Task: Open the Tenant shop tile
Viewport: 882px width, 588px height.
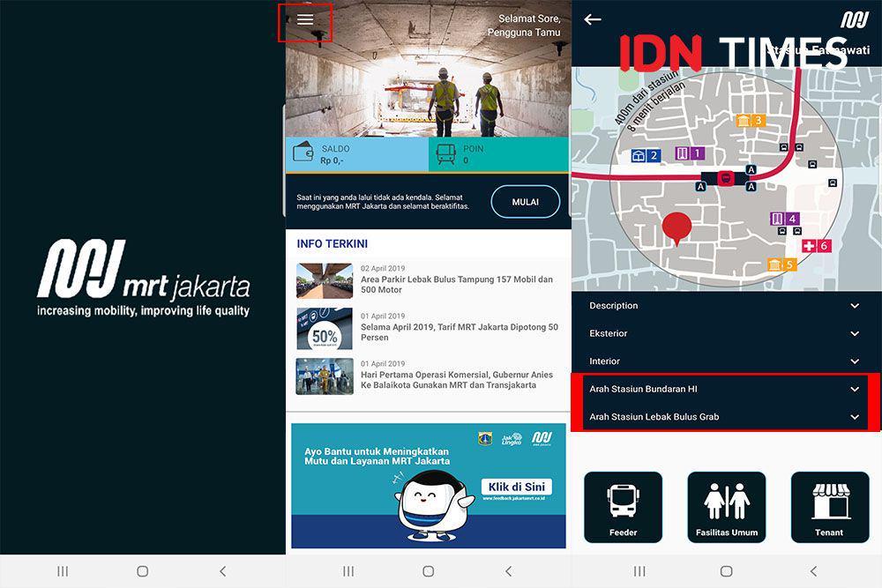Action: [830, 507]
